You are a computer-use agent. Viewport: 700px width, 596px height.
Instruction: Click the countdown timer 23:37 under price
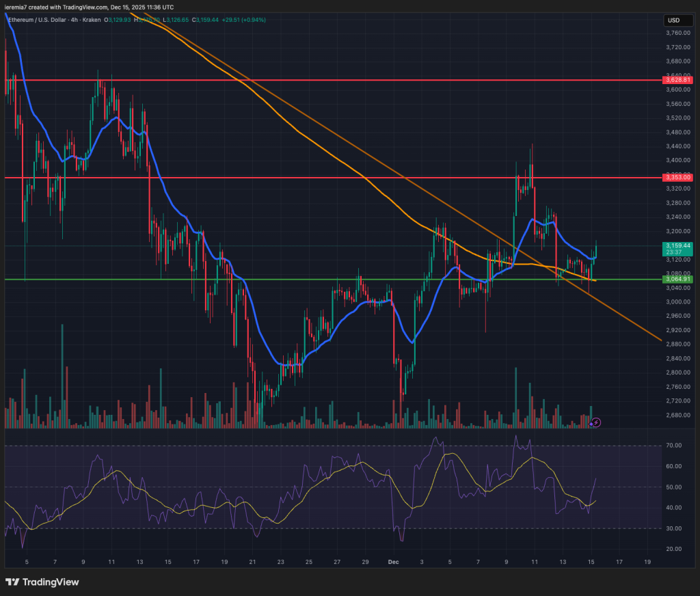tap(675, 253)
